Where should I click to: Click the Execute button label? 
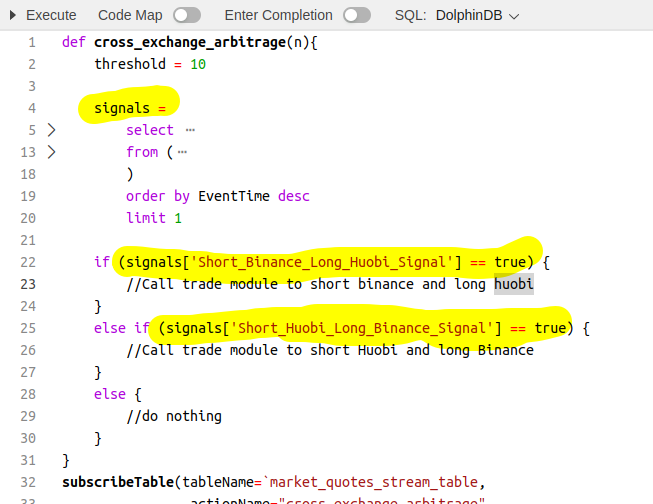(x=50, y=16)
